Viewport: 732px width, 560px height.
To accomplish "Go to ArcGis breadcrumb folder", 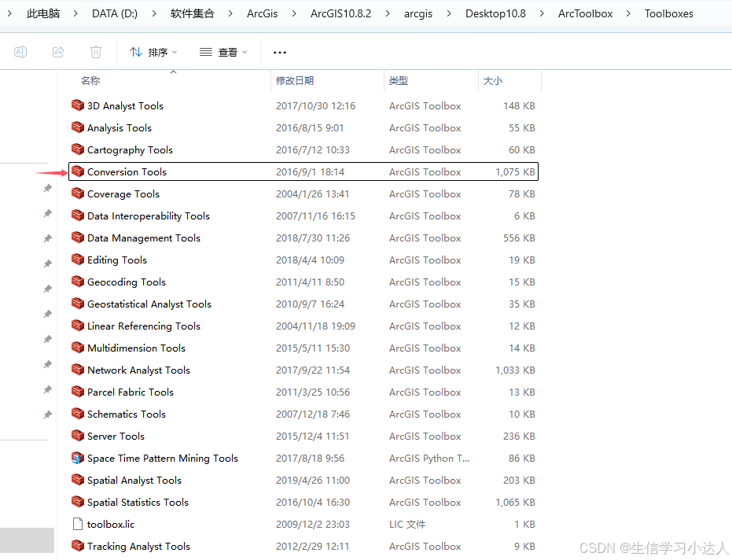I will [263, 13].
